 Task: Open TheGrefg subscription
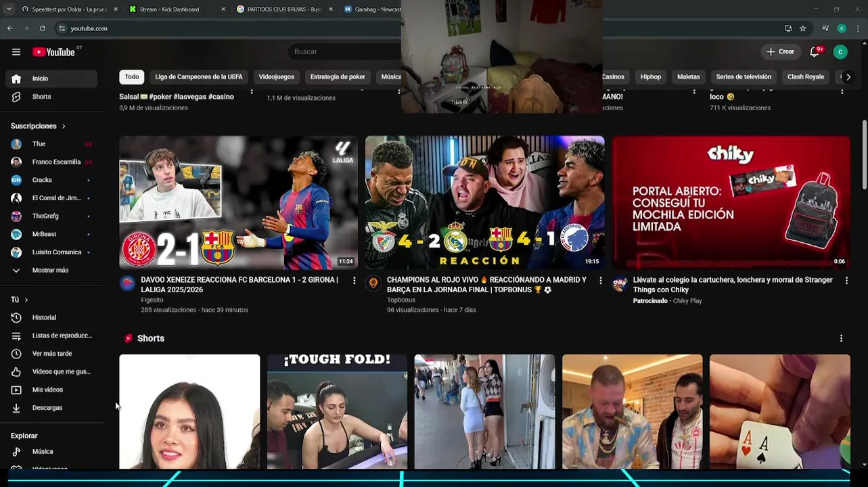pyautogui.click(x=51, y=216)
